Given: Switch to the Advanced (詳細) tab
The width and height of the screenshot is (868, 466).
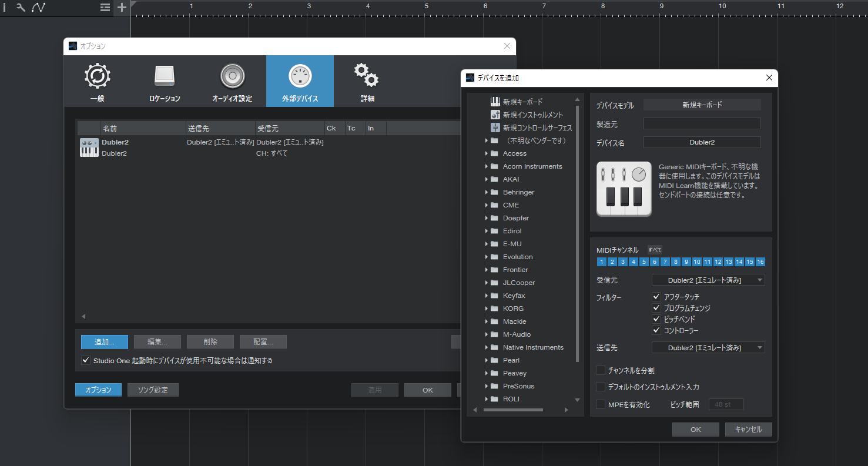Looking at the screenshot, I should (x=367, y=81).
